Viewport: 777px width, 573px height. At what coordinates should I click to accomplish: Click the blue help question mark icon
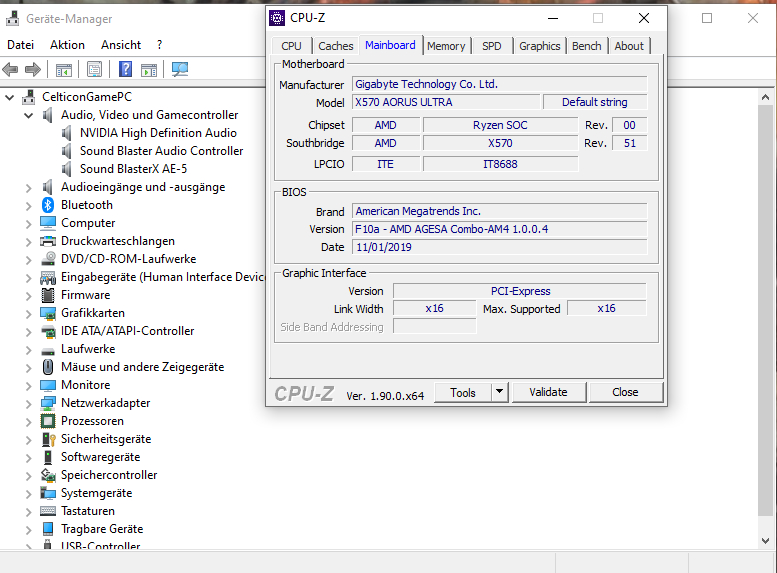click(125, 69)
